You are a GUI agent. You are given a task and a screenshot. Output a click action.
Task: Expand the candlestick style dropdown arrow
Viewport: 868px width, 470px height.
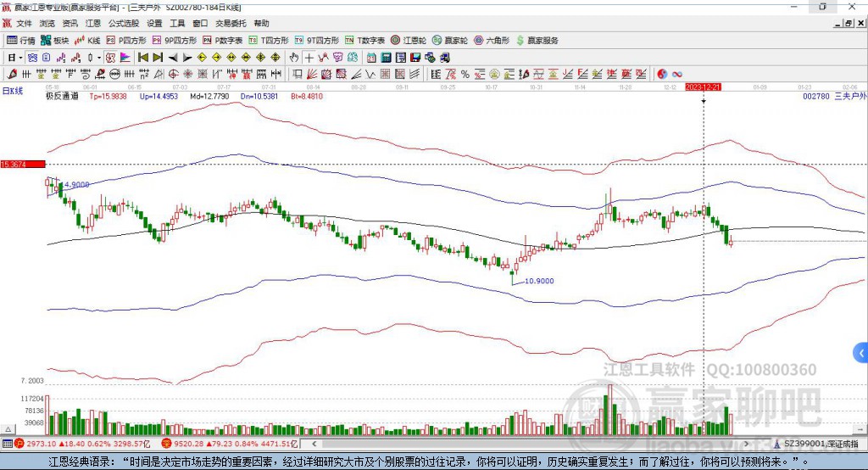tap(98, 58)
